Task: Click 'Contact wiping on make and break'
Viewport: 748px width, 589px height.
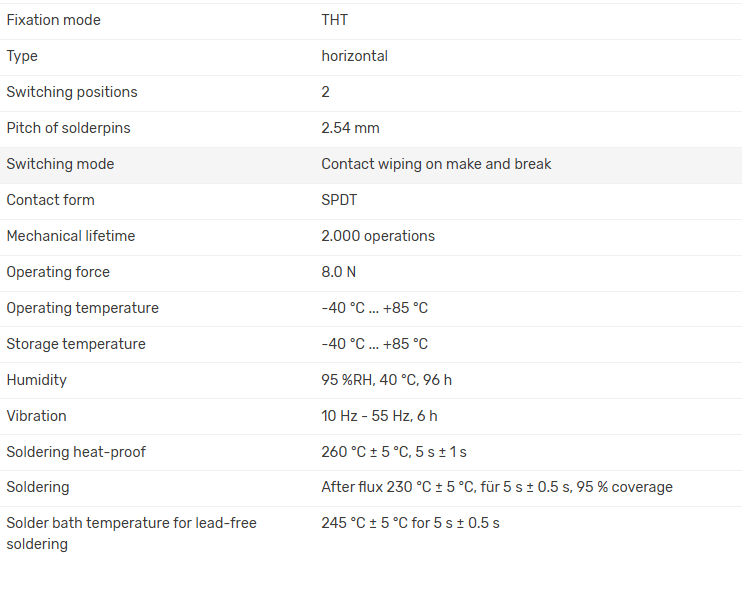Action: [436, 164]
